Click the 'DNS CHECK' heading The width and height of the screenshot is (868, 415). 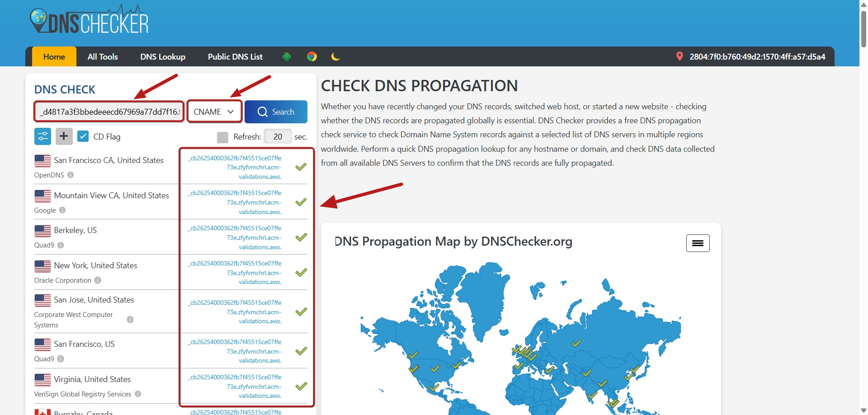pyautogui.click(x=65, y=89)
